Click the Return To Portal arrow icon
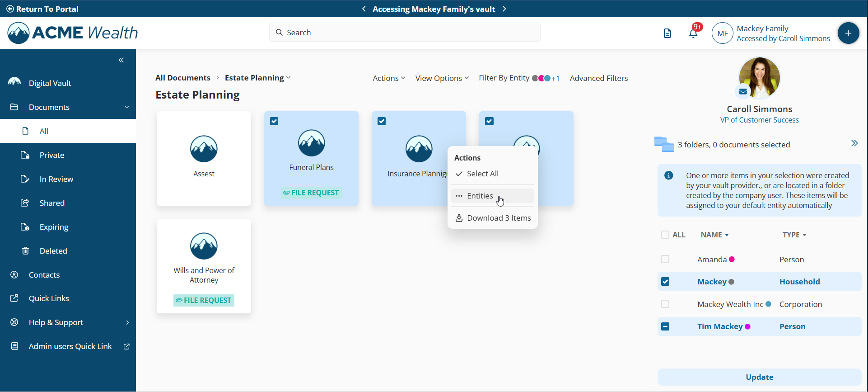This screenshot has height=392, width=868. tap(10, 9)
